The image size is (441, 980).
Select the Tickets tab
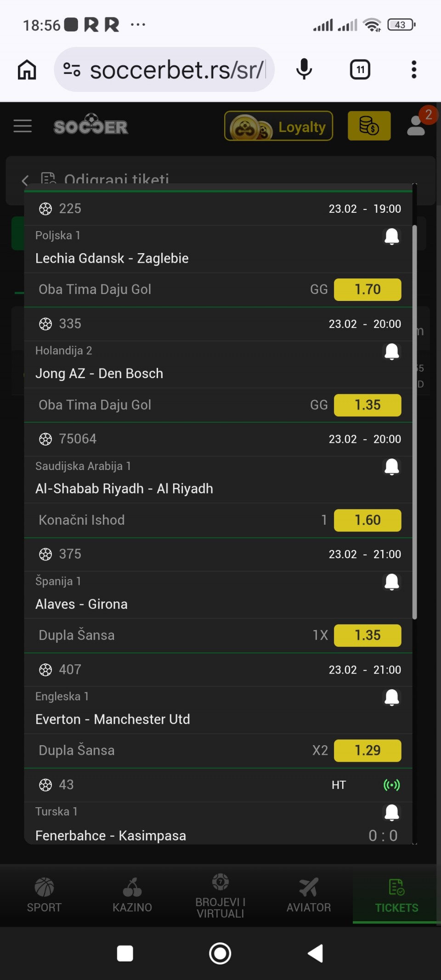tap(396, 895)
